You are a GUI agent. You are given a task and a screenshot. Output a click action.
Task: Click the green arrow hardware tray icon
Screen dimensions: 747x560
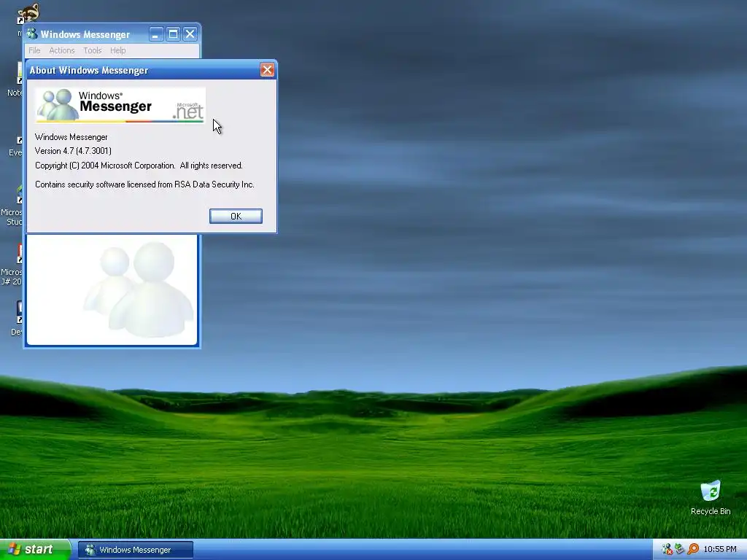(x=680, y=549)
